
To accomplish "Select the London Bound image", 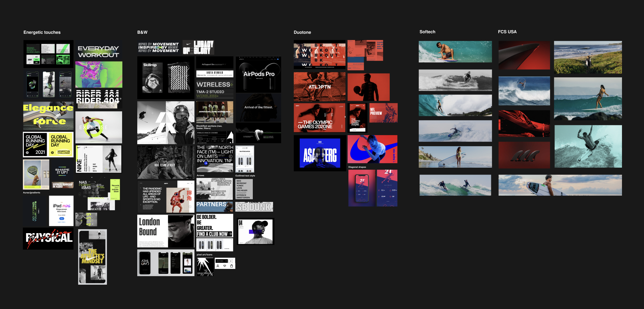I will point(166,231).
